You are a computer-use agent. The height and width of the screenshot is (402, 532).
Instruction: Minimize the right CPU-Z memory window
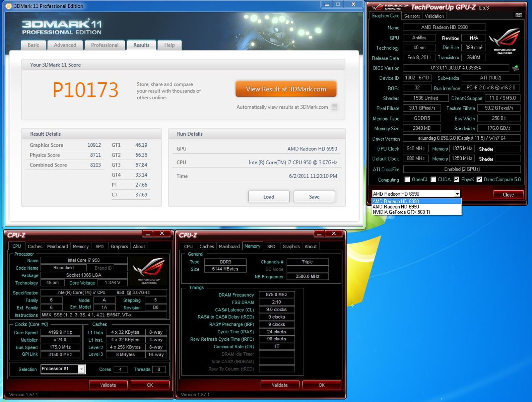click(320, 233)
